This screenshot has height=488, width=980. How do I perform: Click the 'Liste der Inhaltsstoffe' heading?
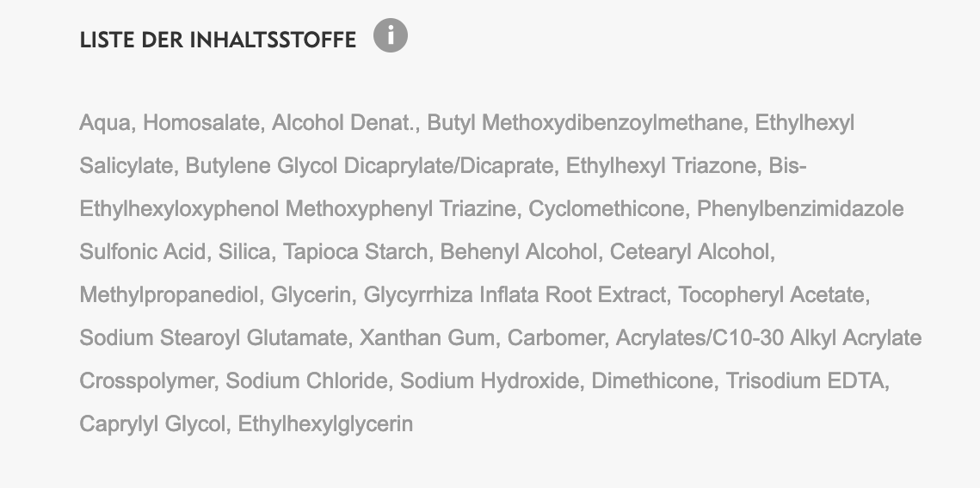tap(218, 40)
